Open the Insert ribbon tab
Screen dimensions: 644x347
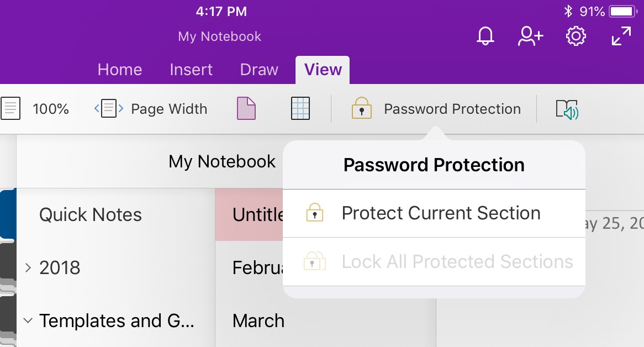tap(191, 70)
